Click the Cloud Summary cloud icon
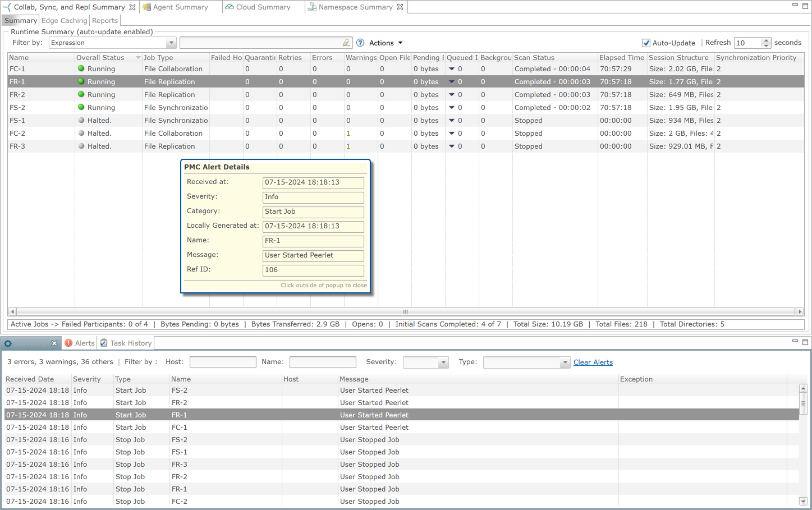This screenshot has height=510, width=812. point(230,7)
